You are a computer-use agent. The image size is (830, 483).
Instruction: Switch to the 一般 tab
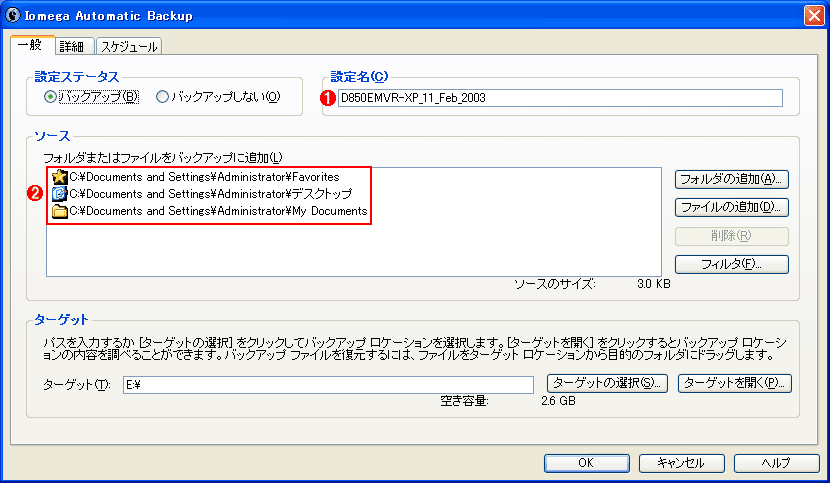31,46
